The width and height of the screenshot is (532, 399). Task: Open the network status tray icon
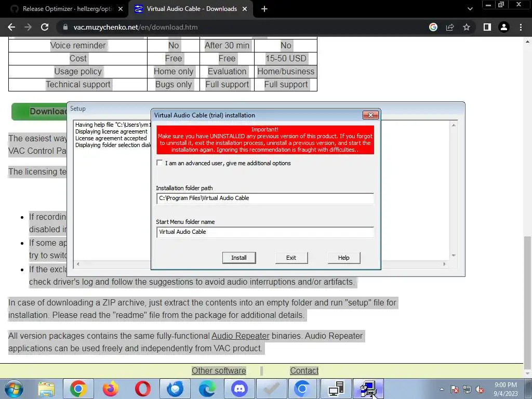pos(467,390)
